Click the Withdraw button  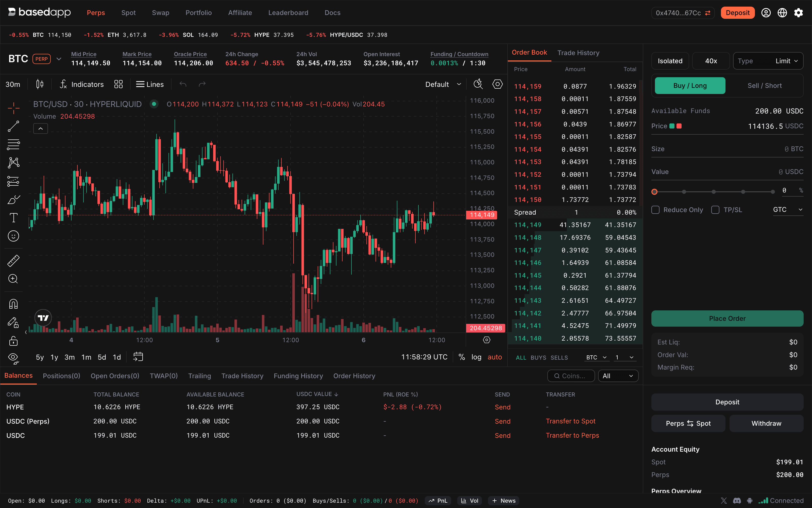[766, 423]
